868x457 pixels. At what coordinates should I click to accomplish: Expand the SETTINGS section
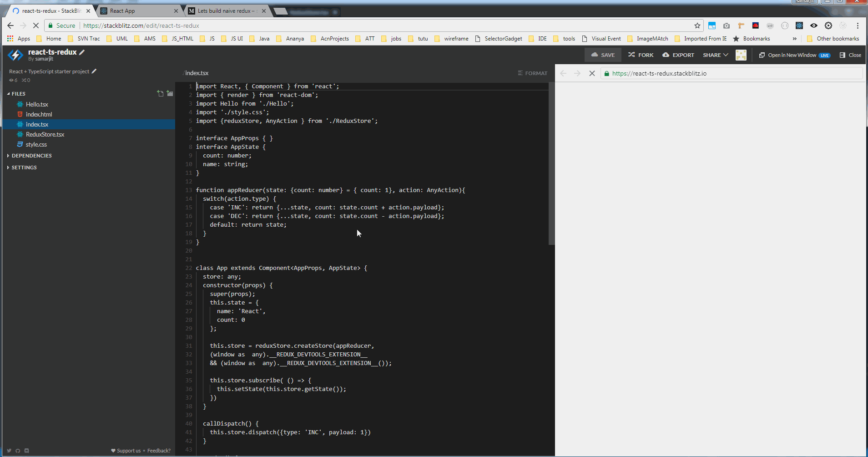coord(22,168)
